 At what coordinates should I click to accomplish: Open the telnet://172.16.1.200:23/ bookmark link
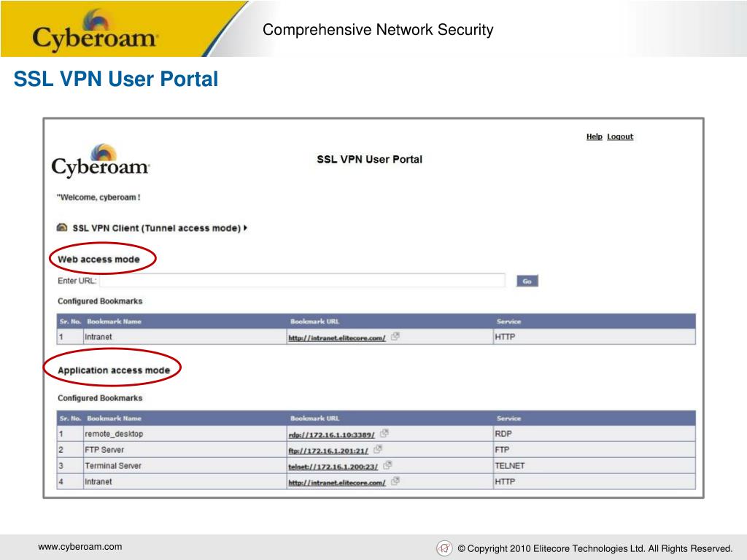pyautogui.click(x=333, y=467)
